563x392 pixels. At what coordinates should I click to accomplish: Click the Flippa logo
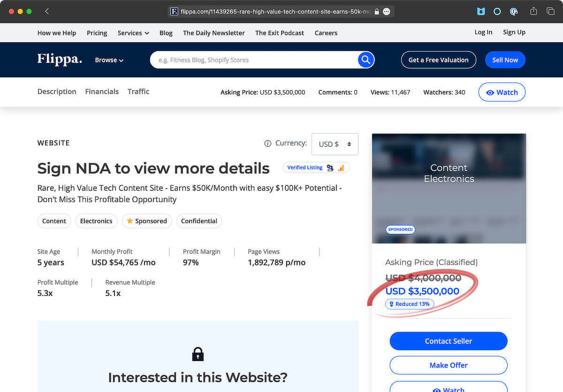coord(59,60)
